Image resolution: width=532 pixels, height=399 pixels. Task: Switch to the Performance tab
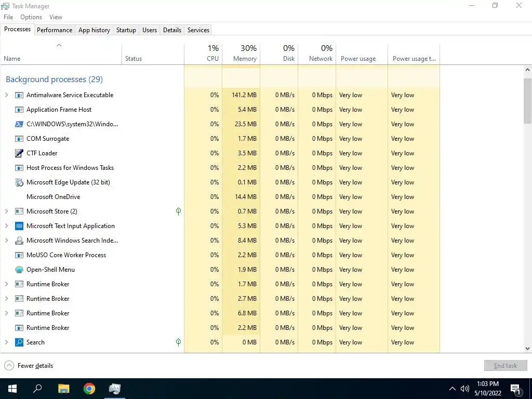point(55,30)
